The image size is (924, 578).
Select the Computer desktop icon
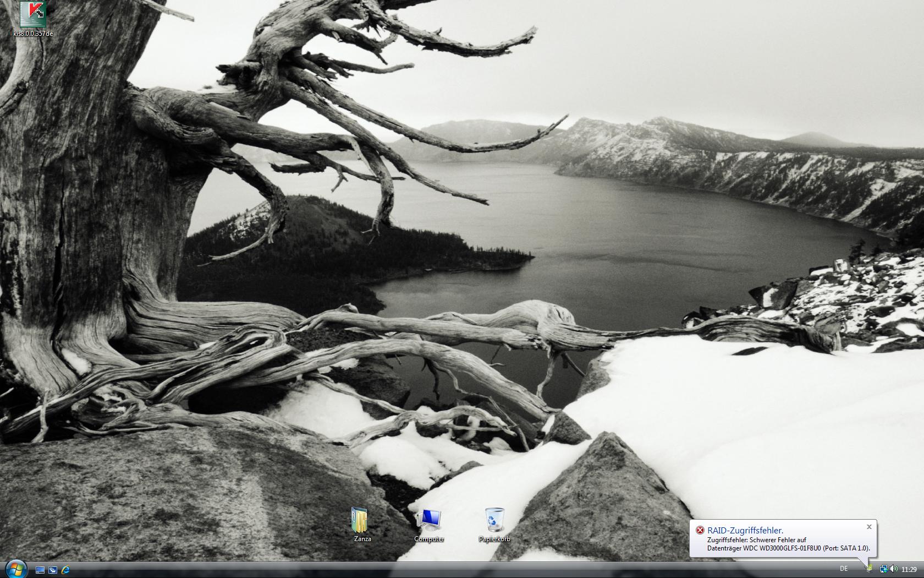429,525
